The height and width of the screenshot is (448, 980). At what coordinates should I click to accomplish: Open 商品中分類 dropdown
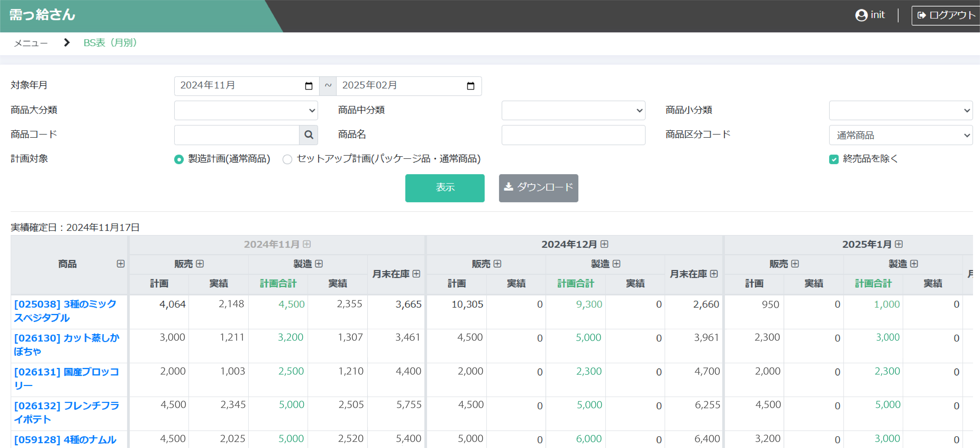(x=573, y=110)
